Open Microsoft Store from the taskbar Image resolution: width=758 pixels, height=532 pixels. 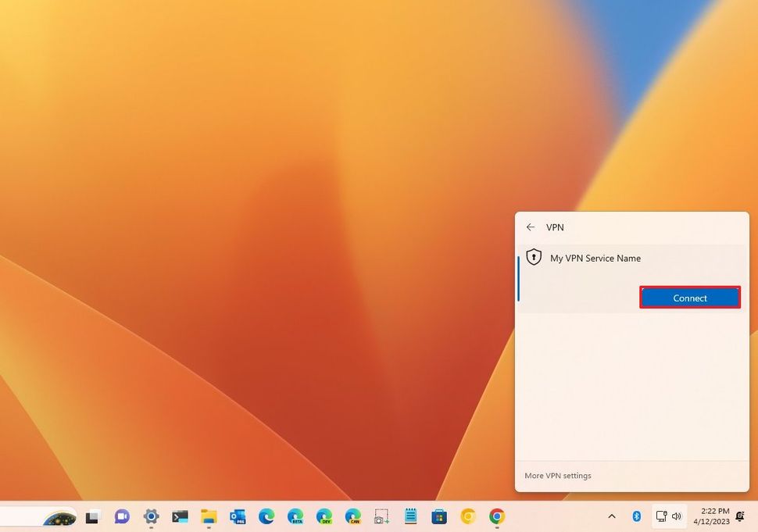[x=439, y=516]
